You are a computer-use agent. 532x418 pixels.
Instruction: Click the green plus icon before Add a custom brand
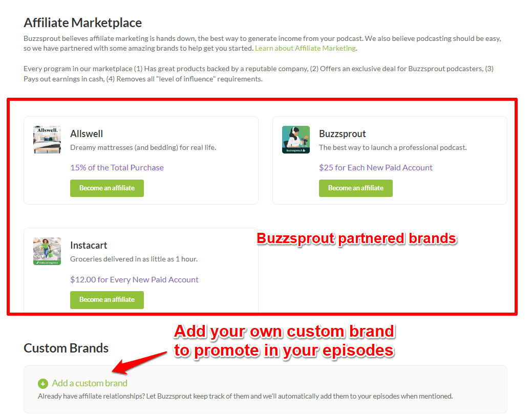coord(43,383)
